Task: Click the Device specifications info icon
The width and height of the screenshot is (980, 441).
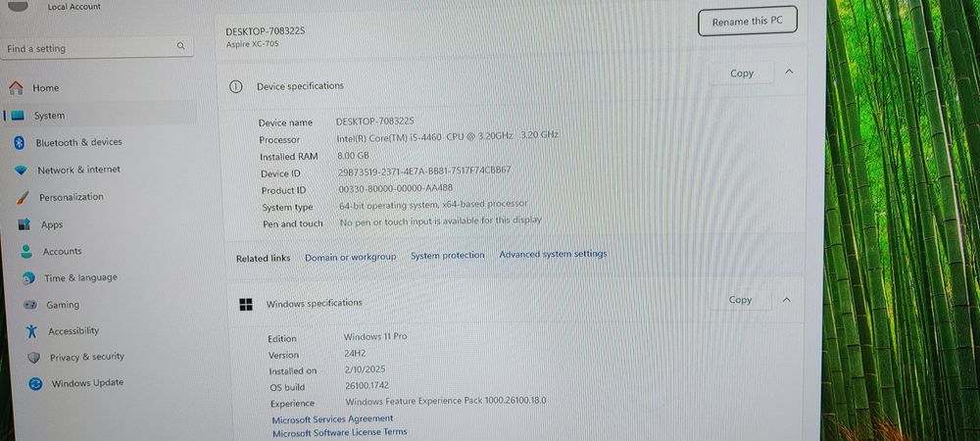Action: [x=235, y=87]
